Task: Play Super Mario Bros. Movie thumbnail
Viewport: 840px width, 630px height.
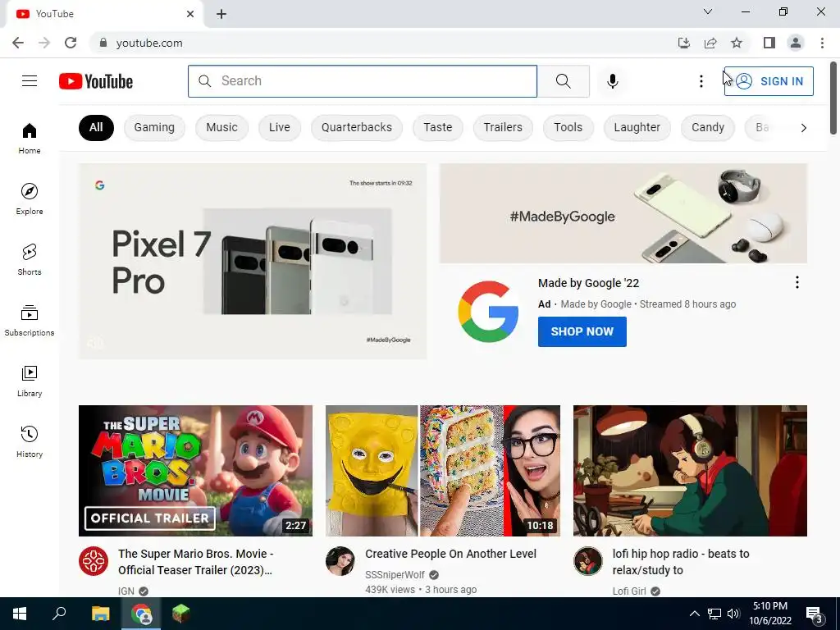Action: coord(195,471)
